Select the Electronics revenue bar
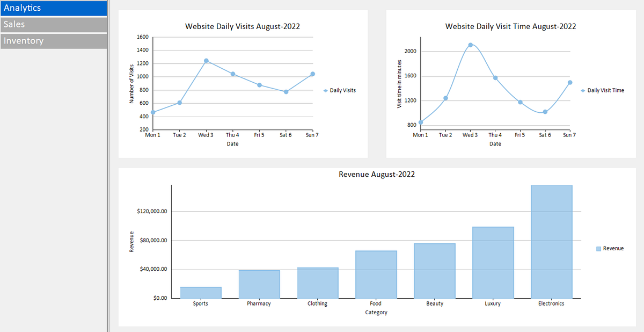Image resolution: width=644 pixels, height=332 pixels. click(x=552, y=241)
